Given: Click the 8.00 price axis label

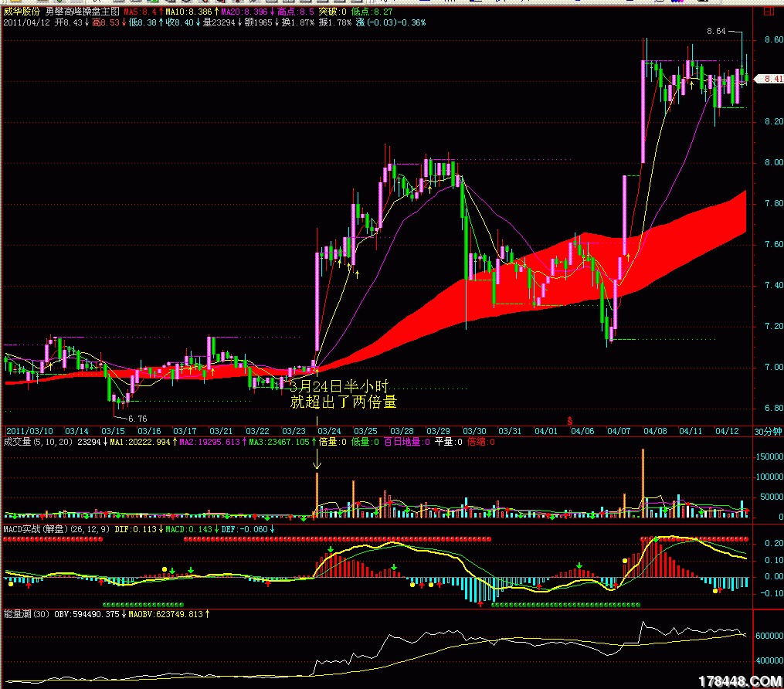Looking at the screenshot, I should pos(774,162).
